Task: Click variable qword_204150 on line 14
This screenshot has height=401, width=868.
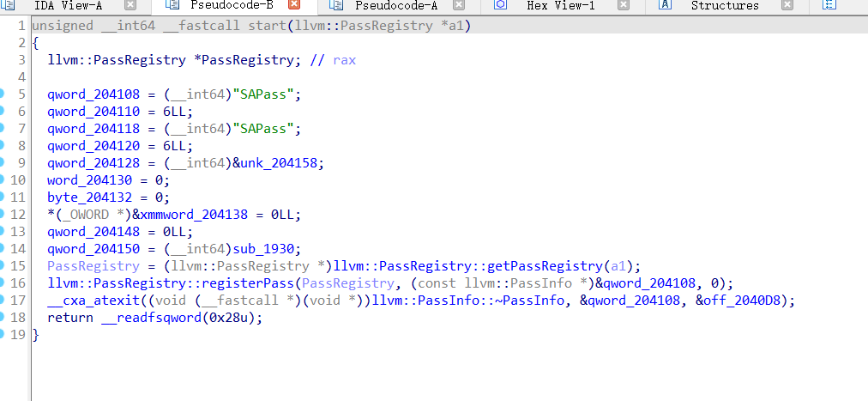Action: (x=93, y=249)
